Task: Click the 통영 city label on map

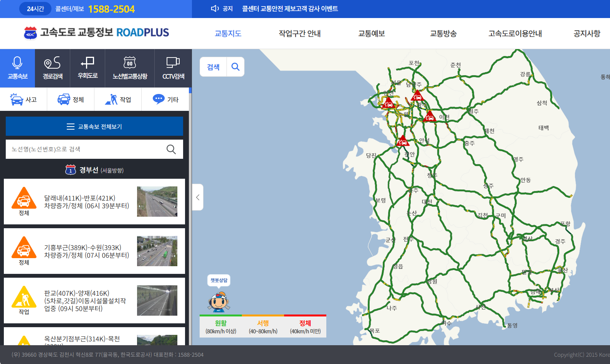Action: [x=512, y=325]
